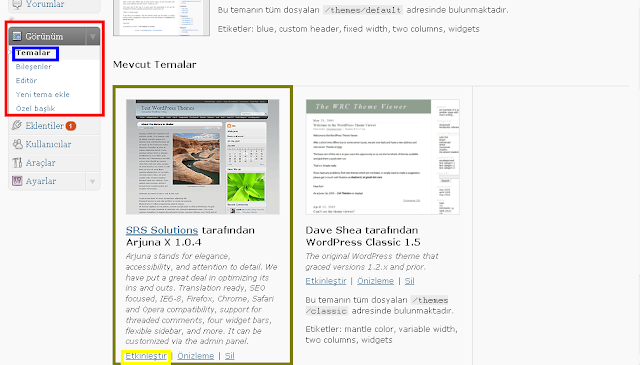
Task: Activate WordPress Classic via Etkinleştir
Action: 326,281
